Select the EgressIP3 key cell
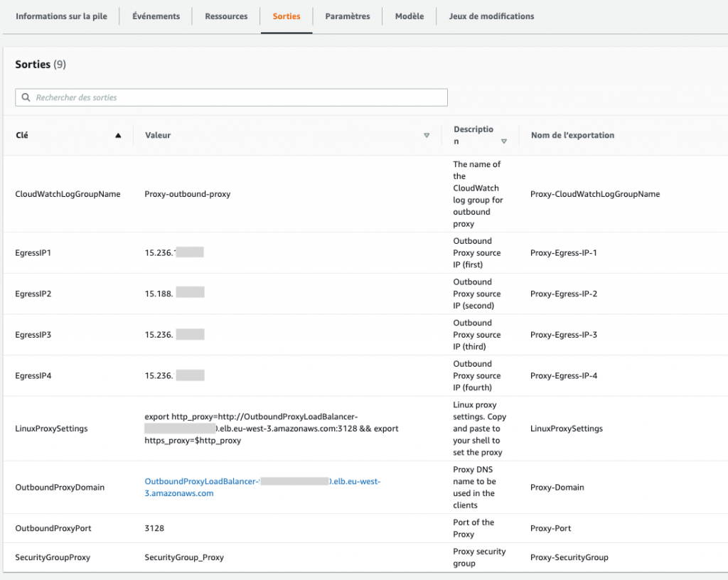This screenshot has width=728, height=580. 33,335
